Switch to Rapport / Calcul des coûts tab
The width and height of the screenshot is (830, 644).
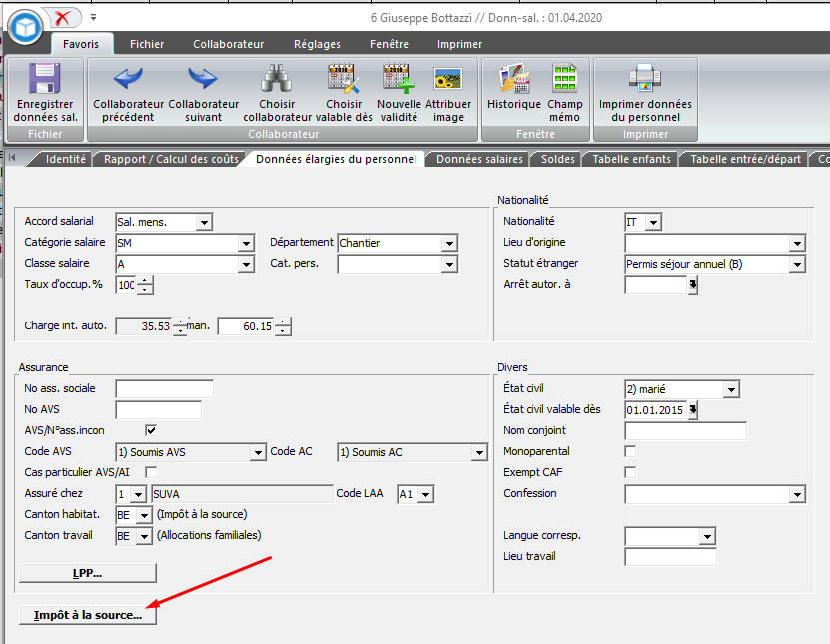tap(171, 159)
